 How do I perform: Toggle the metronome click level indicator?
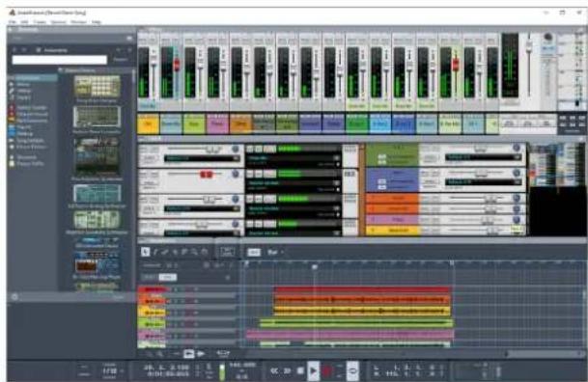[x=222, y=372]
